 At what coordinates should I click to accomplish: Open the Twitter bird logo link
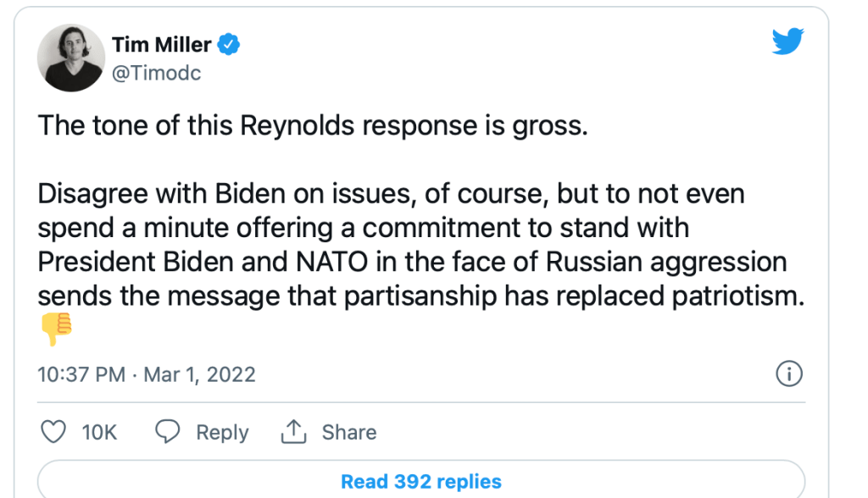[x=787, y=41]
